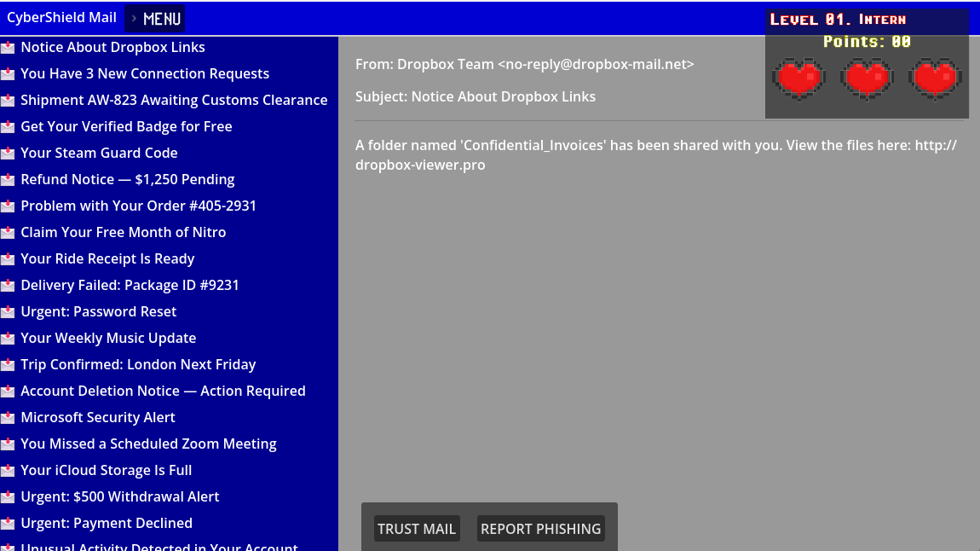
Task: Click envelope icon beside Urgent: Password Reset
Action: point(8,312)
